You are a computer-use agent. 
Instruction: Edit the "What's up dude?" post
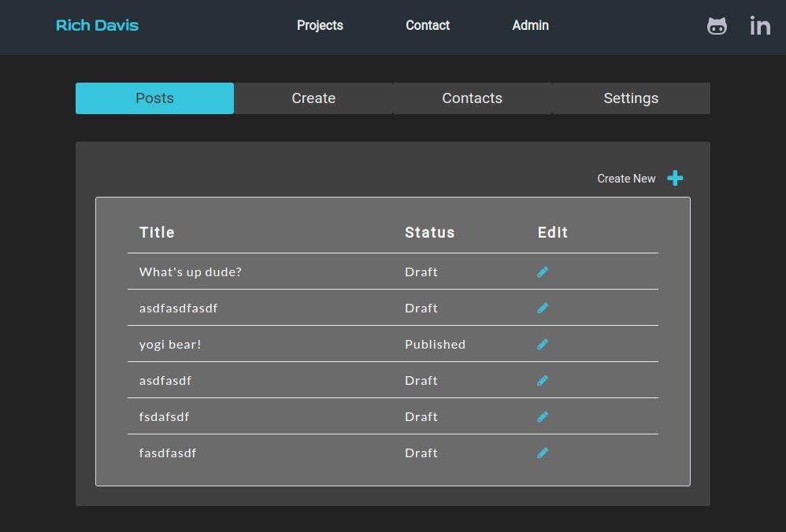tap(543, 272)
